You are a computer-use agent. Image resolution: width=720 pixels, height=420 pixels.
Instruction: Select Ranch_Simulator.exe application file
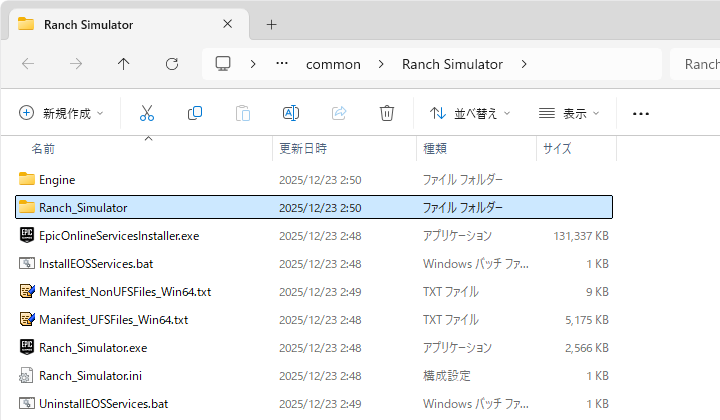tap(93, 348)
